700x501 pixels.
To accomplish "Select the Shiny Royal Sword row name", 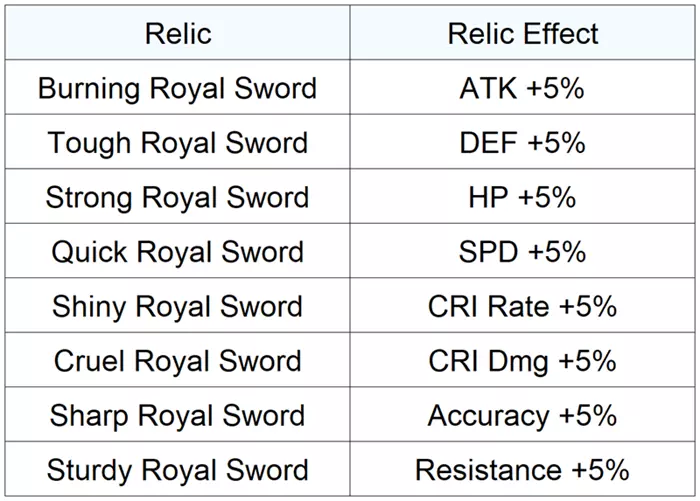I will coord(178,306).
